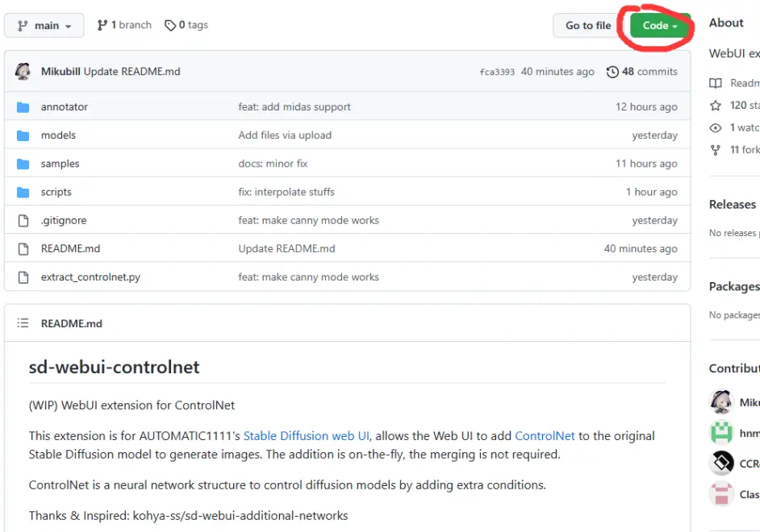760x532 pixels.
Task: Click the 1 branch link
Action: (124, 25)
